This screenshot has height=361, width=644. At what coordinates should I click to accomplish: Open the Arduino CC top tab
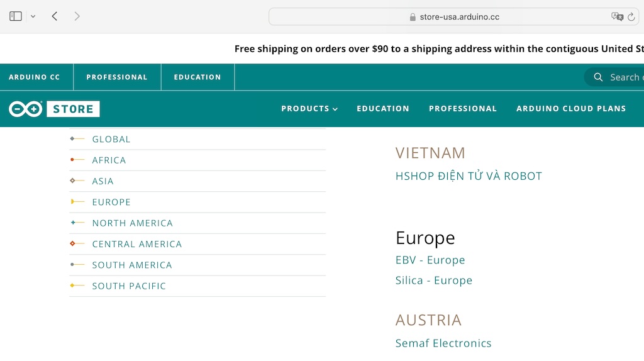point(34,77)
